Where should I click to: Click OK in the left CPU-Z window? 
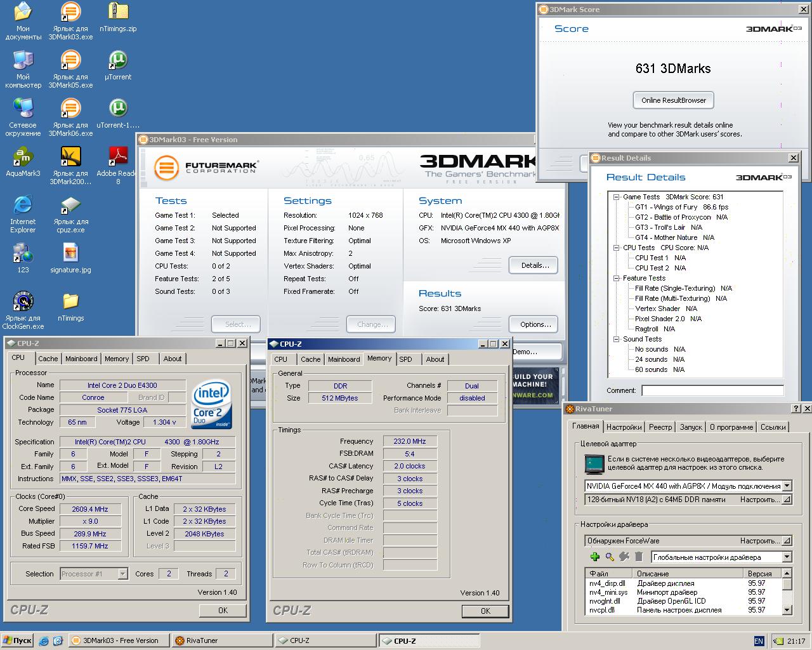(x=223, y=610)
